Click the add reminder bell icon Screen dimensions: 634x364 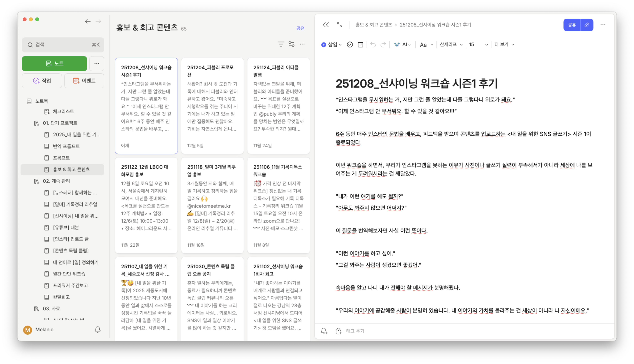[324, 331]
